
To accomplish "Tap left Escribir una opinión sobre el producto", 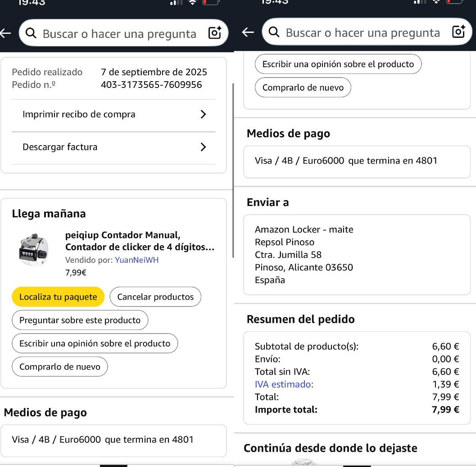I will point(95,343).
